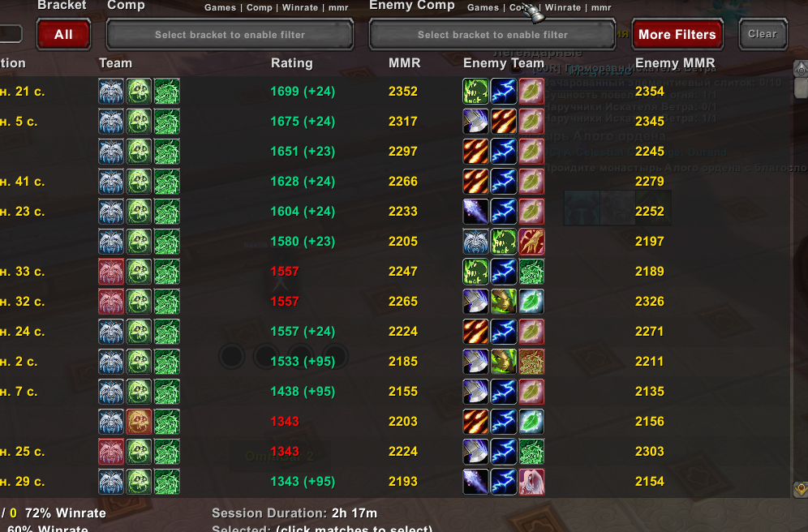Image resolution: width=808 pixels, height=532 pixels.
Task: Click the wolf icon in the 2197 enemy team
Action: coord(475,242)
